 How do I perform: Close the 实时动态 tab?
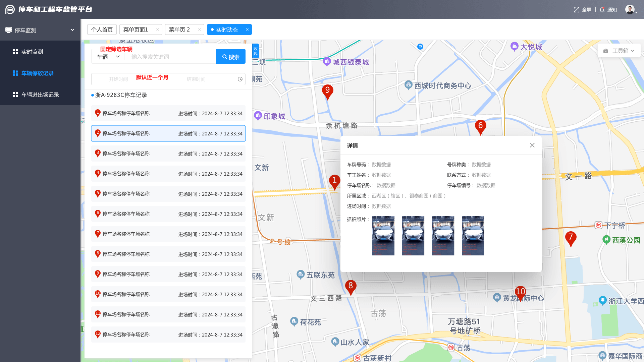247,29
